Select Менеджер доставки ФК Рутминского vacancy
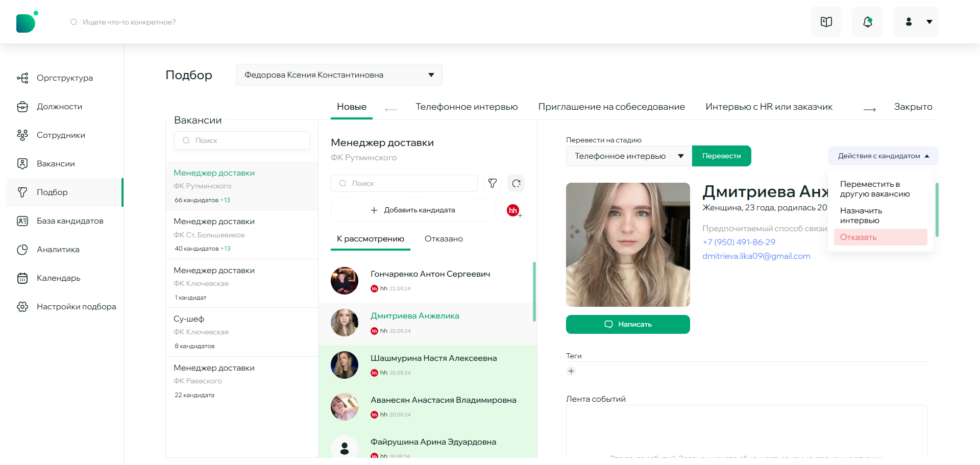980x465 pixels. [x=242, y=186]
